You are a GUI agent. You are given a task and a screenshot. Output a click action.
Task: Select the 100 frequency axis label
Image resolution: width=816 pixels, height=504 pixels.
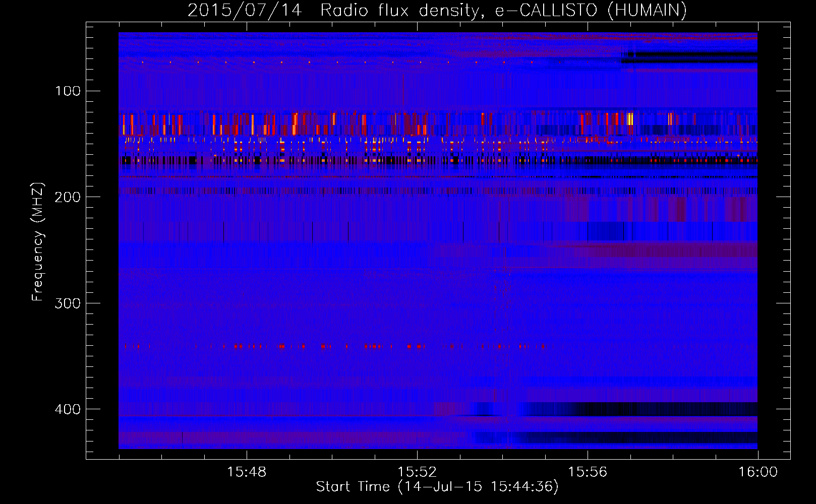pos(68,91)
